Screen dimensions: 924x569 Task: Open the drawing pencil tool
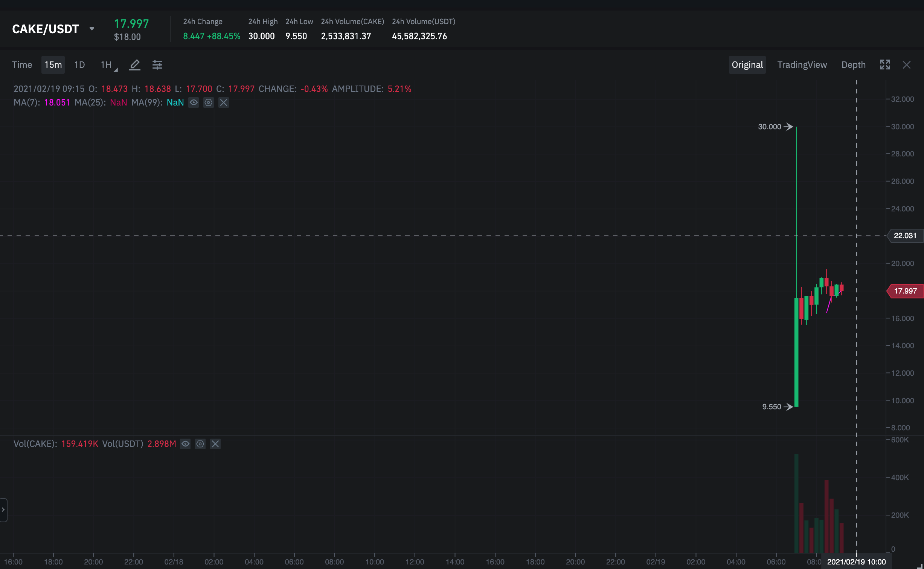click(x=135, y=65)
